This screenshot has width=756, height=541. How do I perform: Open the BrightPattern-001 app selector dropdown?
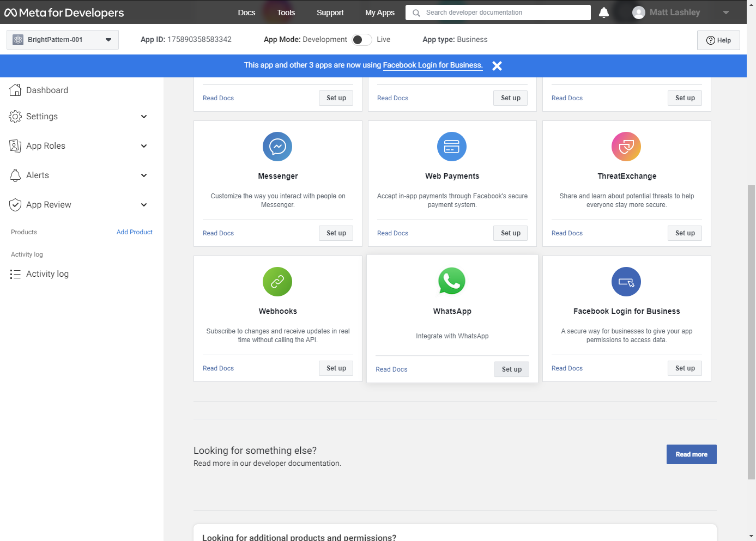click(63, 40)
